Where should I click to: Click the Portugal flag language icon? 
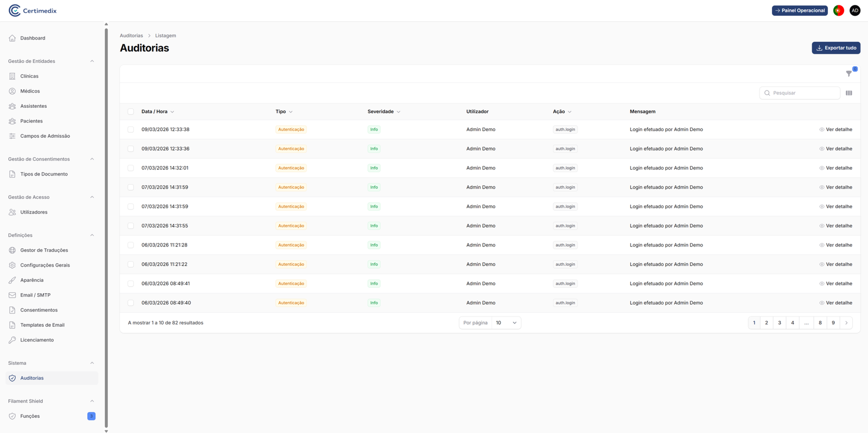click(x=839, y=10)
